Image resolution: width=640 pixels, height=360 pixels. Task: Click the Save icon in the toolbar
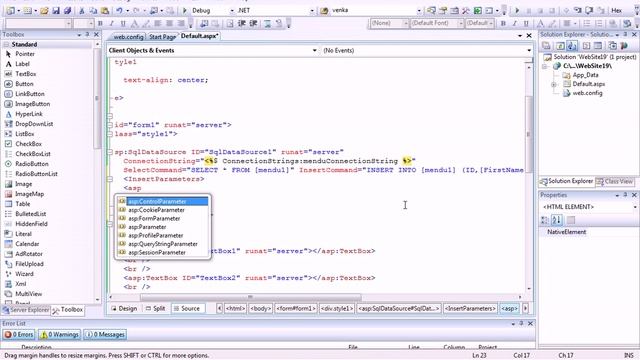(x=56, y=10)
